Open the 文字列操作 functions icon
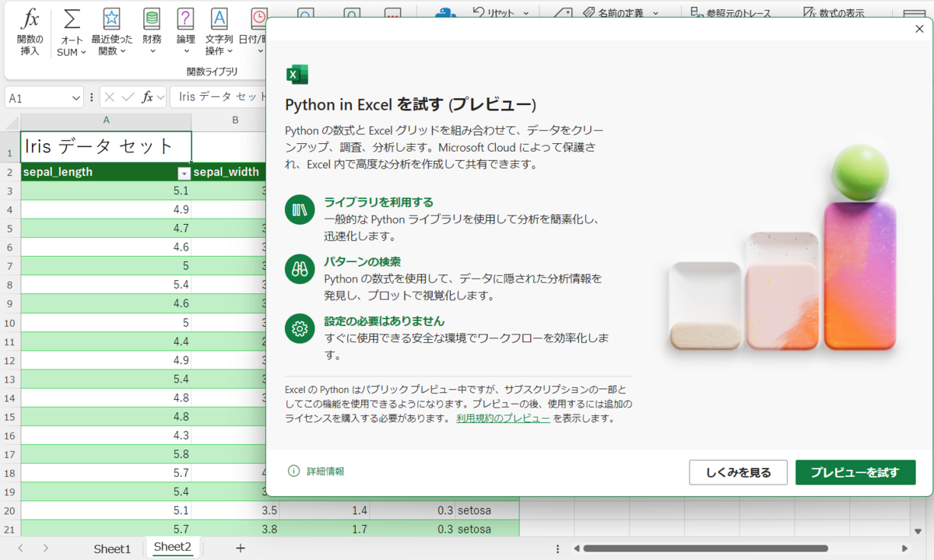 (219, 19)
